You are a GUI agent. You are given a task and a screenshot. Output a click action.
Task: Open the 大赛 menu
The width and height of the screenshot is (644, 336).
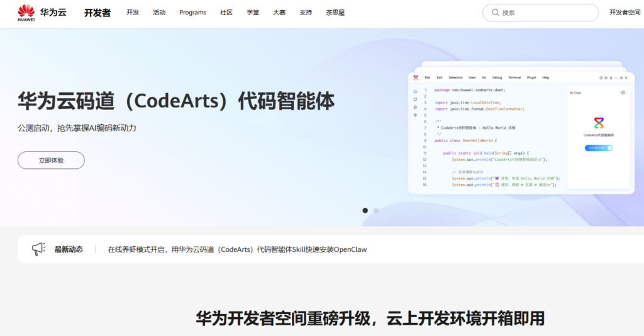coord(279,13)
